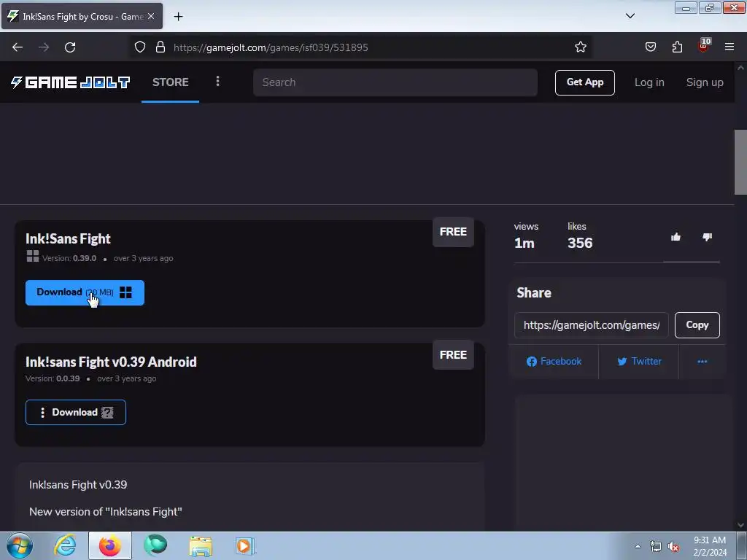747x560 pixels.
Task: Download Ink!Sans Fight 20 MB Windows build
Action: pyautogui.click(x=85, y=292)
